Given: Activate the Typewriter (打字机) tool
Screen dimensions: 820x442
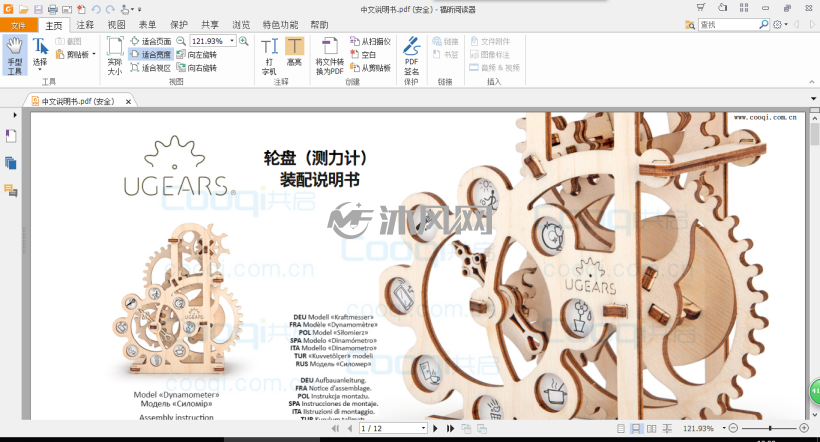Looking at the screenshot, I should [269, 56].
